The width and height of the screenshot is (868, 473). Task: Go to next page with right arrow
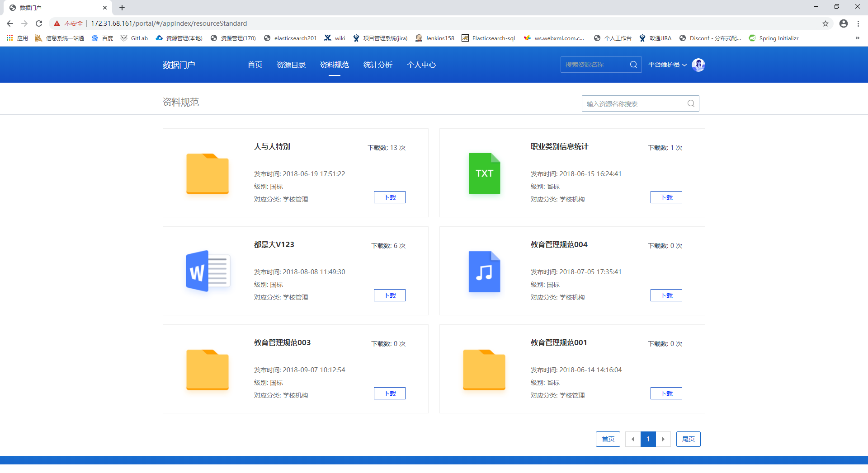coord(663,439)
